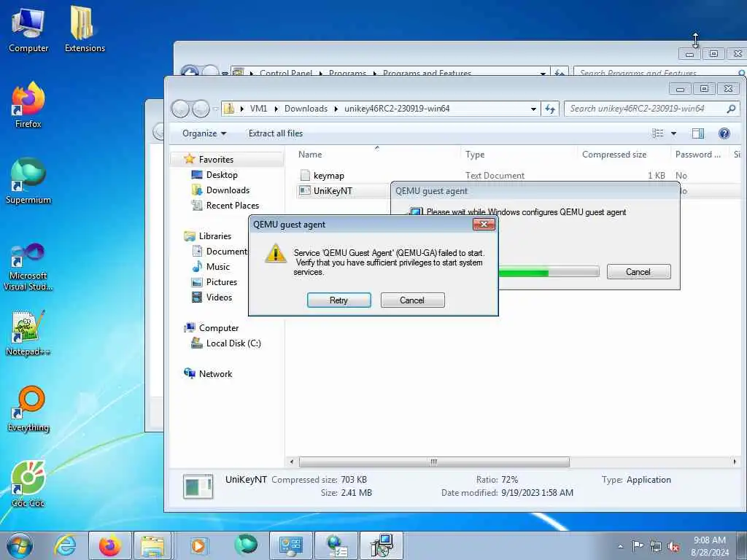The image size is (747, 560).
Task: Select Network in the navigation pane
Action: point(215,374)
